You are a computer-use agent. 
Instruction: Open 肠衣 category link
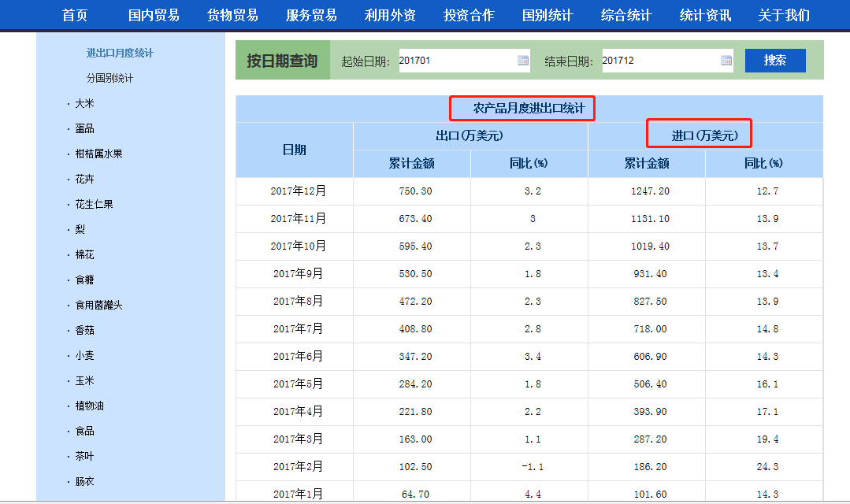(x=84, y=481)
